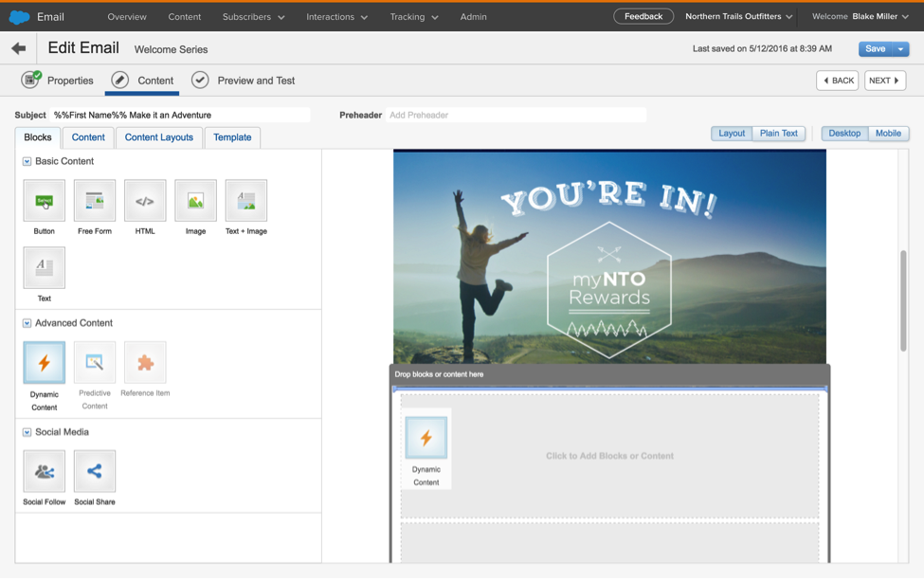Open the Subscribers dropdown menu
The height and width of the screenshot is (579, 924).
coord(253,17)
